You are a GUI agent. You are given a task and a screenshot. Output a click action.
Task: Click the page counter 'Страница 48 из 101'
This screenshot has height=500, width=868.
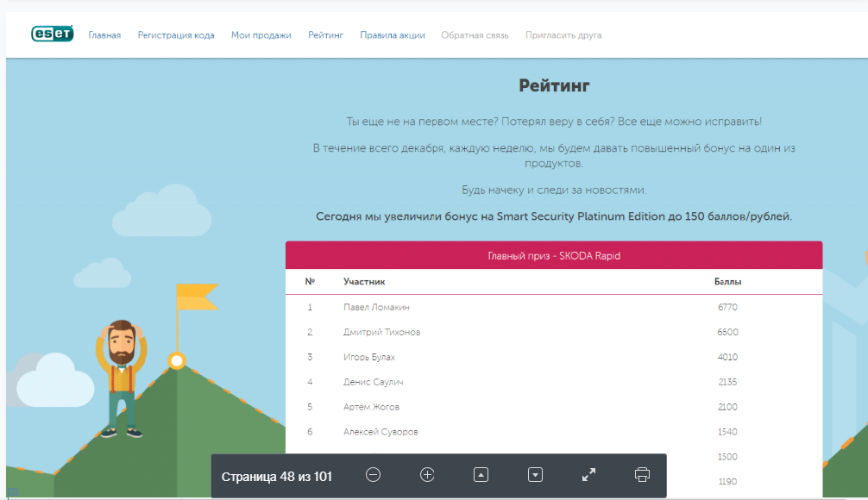[276, 476]
